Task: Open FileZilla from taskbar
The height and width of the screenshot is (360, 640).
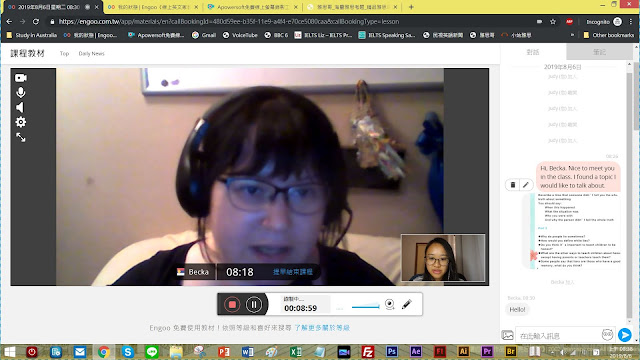Action: [368, 352]
